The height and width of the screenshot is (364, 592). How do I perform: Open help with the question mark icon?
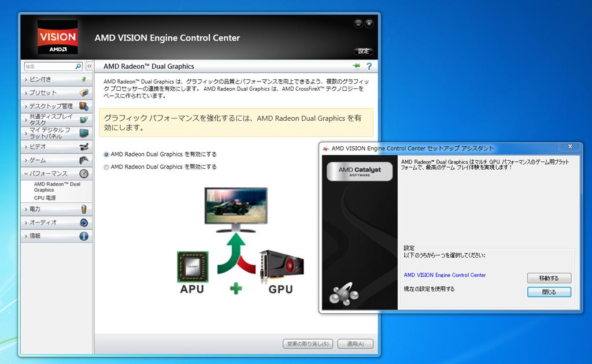click(369, 66)
